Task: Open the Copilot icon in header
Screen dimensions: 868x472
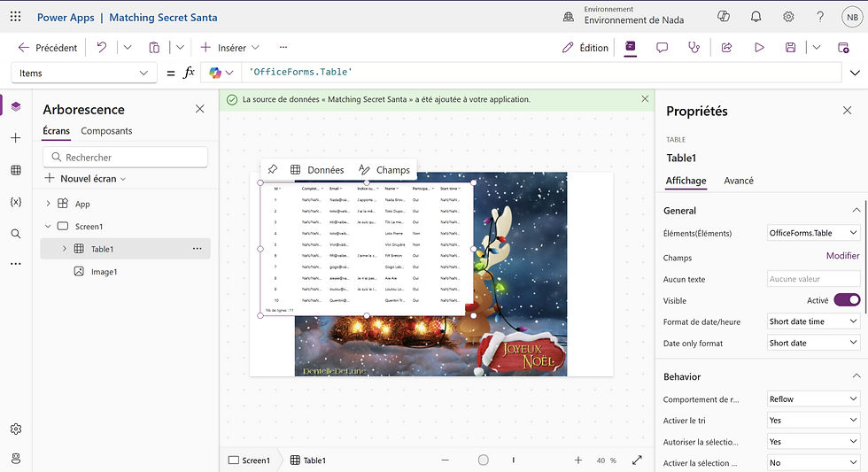Action: (x=724, y=17)
